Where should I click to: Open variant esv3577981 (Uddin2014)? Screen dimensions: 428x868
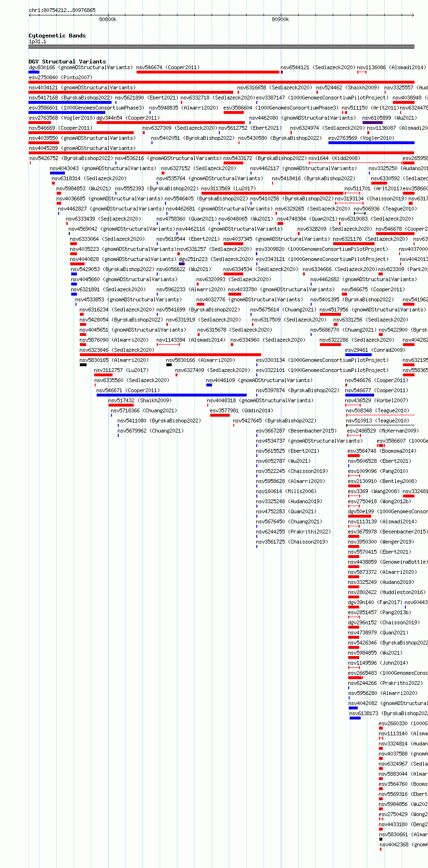241,411
